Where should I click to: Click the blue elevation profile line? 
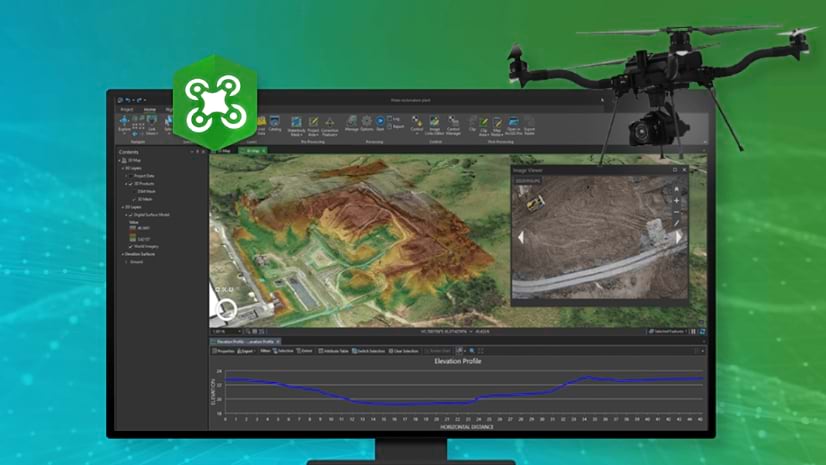[x=464, y=392]
